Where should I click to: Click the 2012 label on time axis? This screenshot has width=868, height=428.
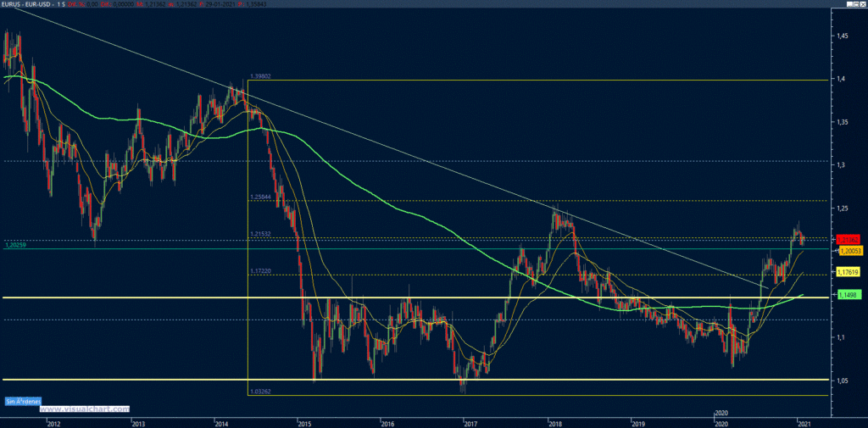point(53,424)
